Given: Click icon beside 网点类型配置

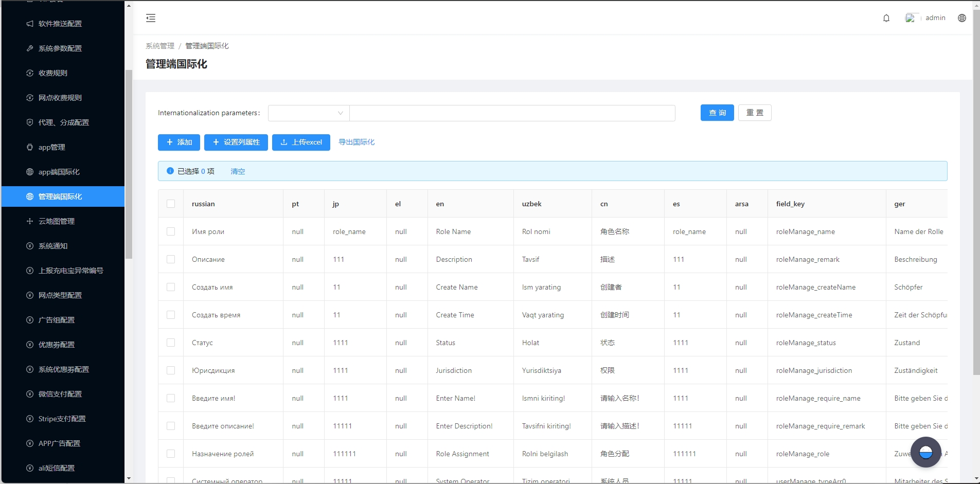Looking at the screenshot, I should tap(30, 295).
